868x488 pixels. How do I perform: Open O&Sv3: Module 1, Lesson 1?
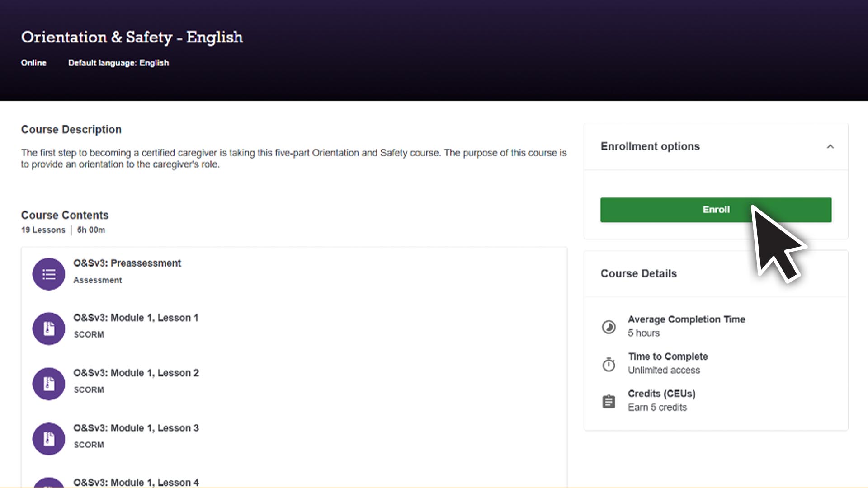[x=136, y=318]
